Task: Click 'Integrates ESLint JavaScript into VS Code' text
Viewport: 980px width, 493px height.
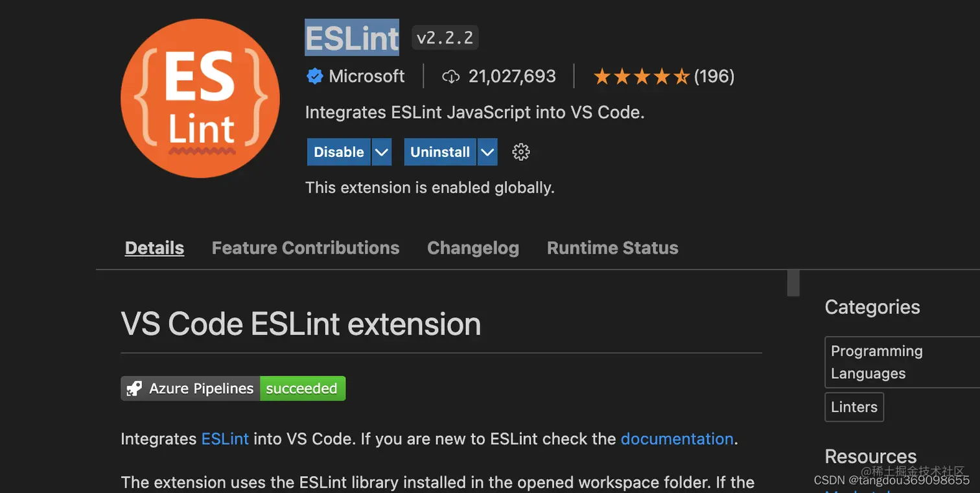Action: click(x=474, y=112)
